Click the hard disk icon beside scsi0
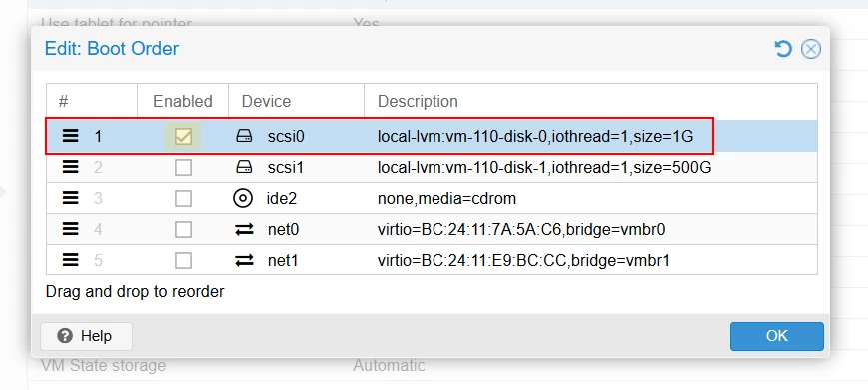868x390 pixels. click(x=244, y=136)
